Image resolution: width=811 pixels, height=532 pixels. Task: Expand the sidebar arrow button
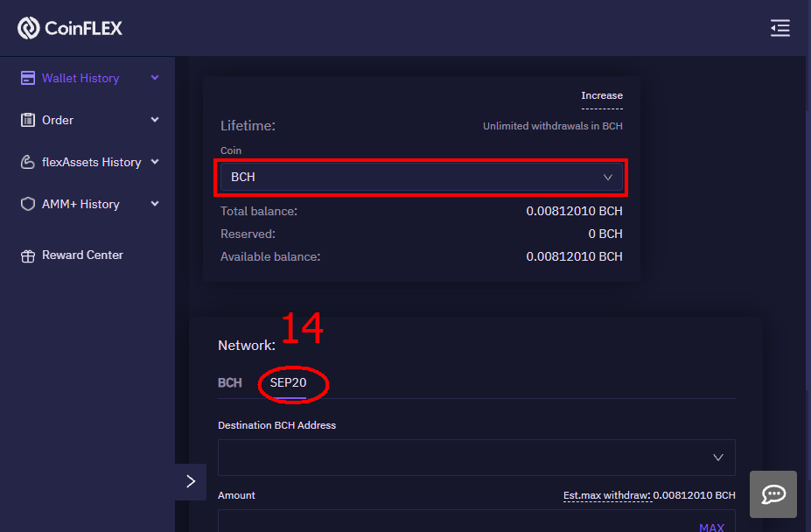(x=191, y=482)
